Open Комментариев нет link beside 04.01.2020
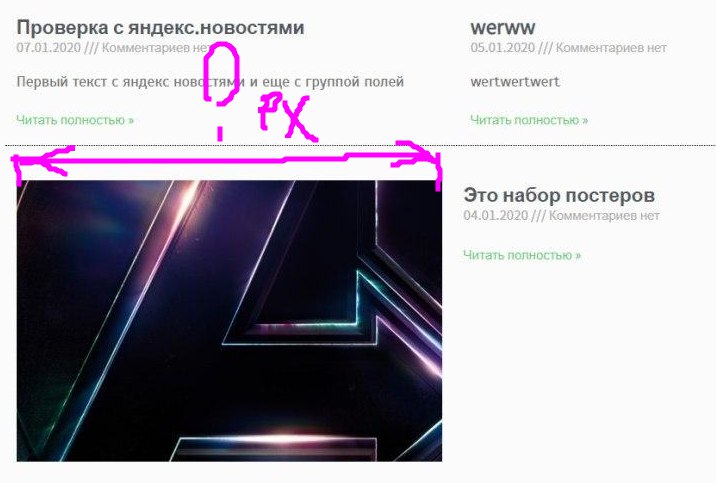The width and height of the screenshot is (716, 483). pyautogui.click(x=604, y=215)
